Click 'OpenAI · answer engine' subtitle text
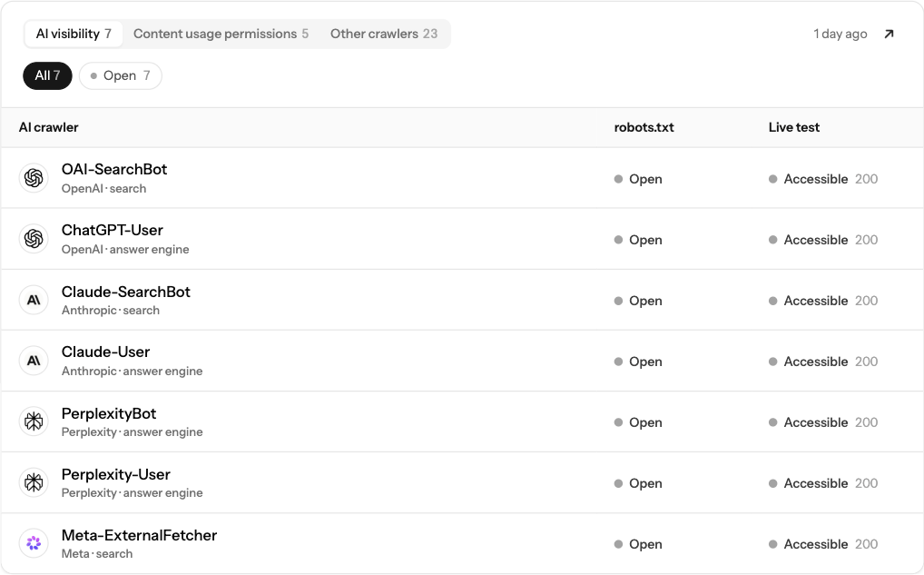This screenshot has width=924, height=575. [125, 250]
